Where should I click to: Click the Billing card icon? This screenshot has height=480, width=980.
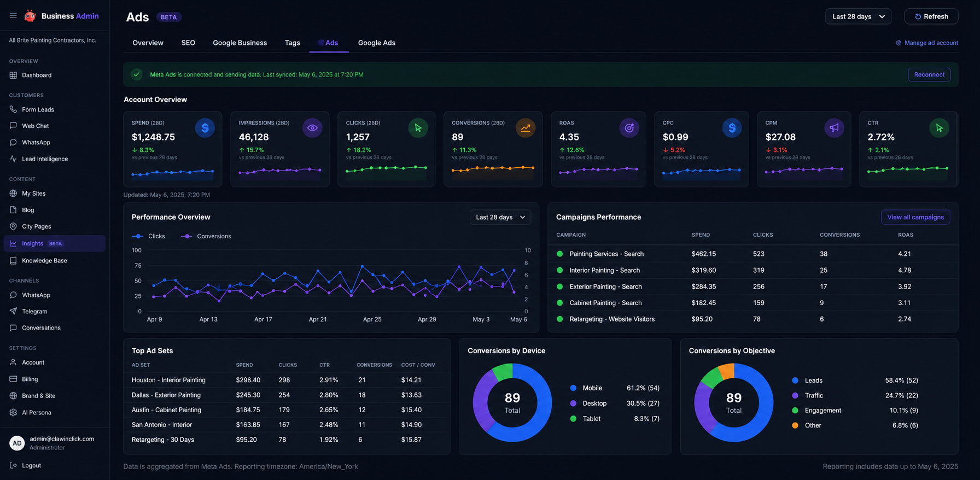(x=13, y=379)
